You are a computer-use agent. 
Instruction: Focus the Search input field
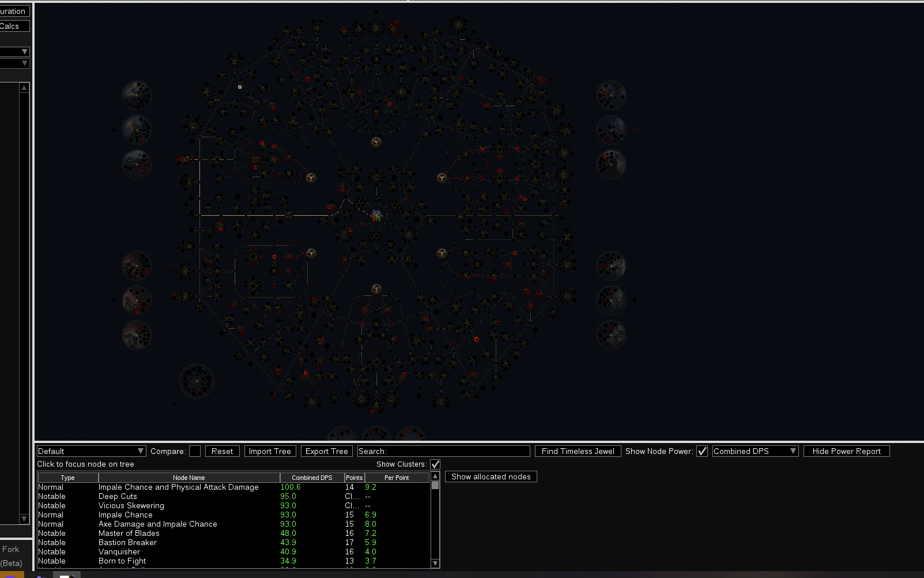tap(443, 451)
